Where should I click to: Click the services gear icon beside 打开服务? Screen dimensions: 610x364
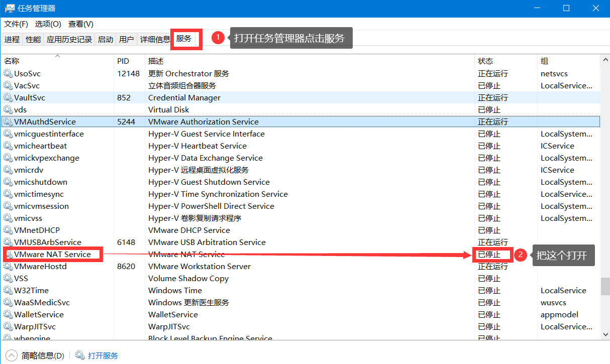[80, 355]
